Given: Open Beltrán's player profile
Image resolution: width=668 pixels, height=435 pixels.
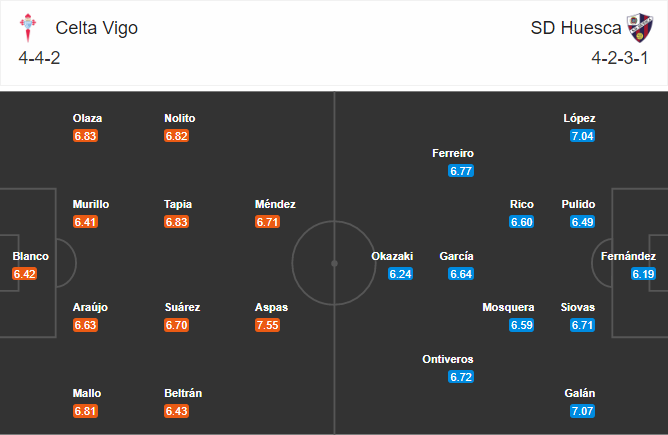Looking at the screenshot, I should (x=183, y=393).
